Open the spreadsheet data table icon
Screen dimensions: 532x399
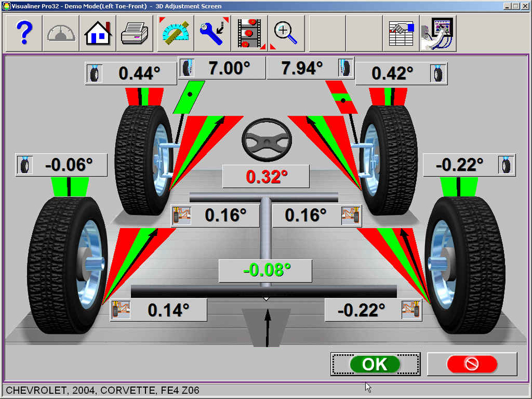(x=401, y=33)
